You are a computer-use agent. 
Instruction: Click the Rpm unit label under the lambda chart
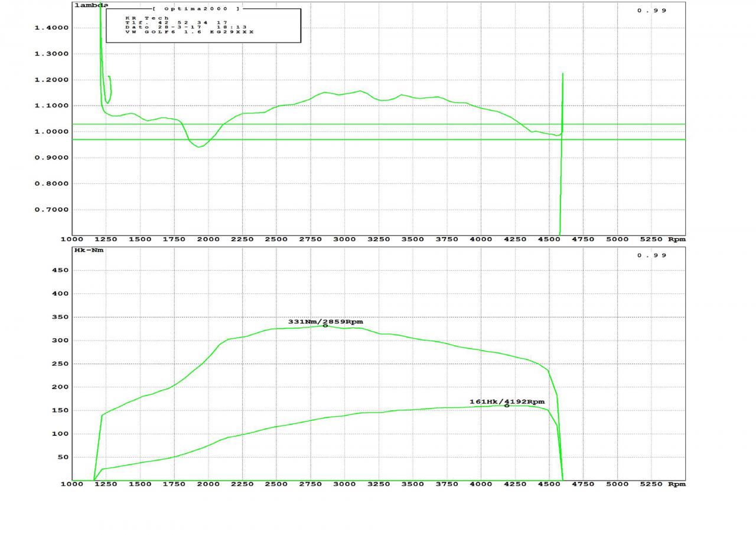click(x=677, y=239)
